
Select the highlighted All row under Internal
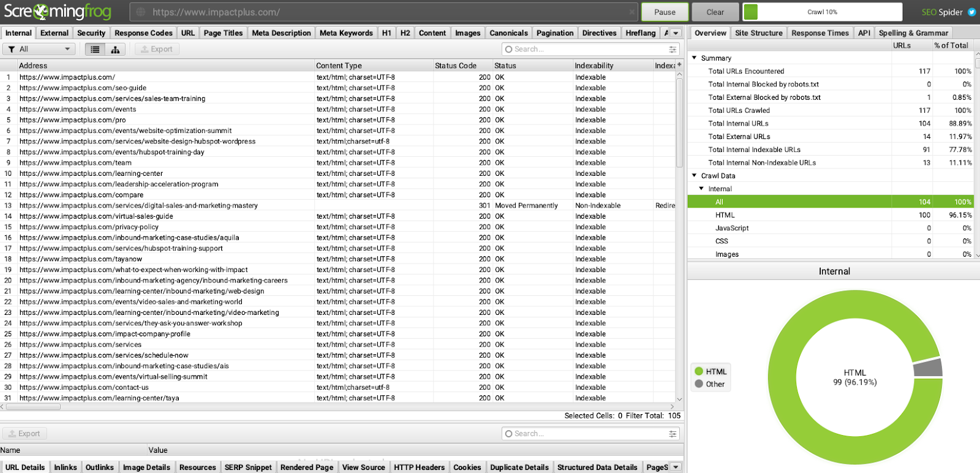click(x=831, y=202)
